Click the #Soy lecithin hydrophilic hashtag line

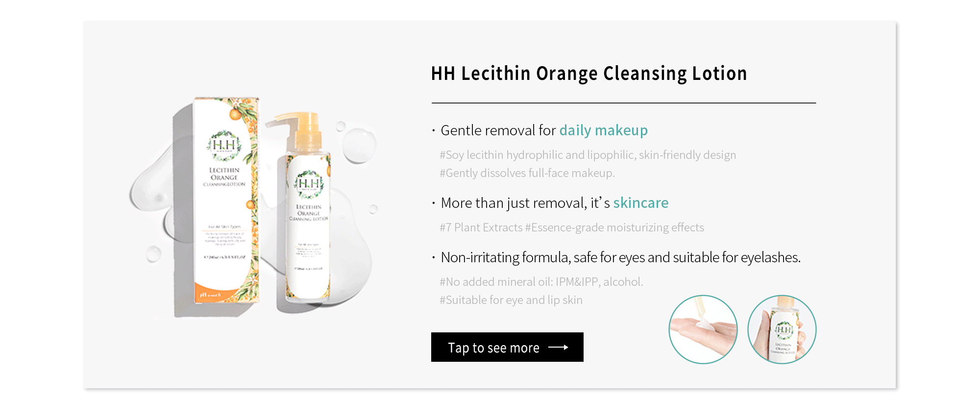coord(588,155)
